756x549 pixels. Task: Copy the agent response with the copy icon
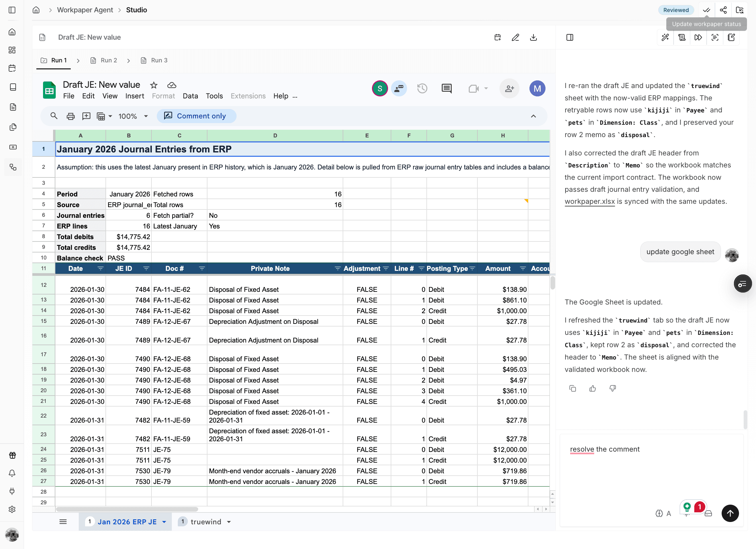click(573, 388)
